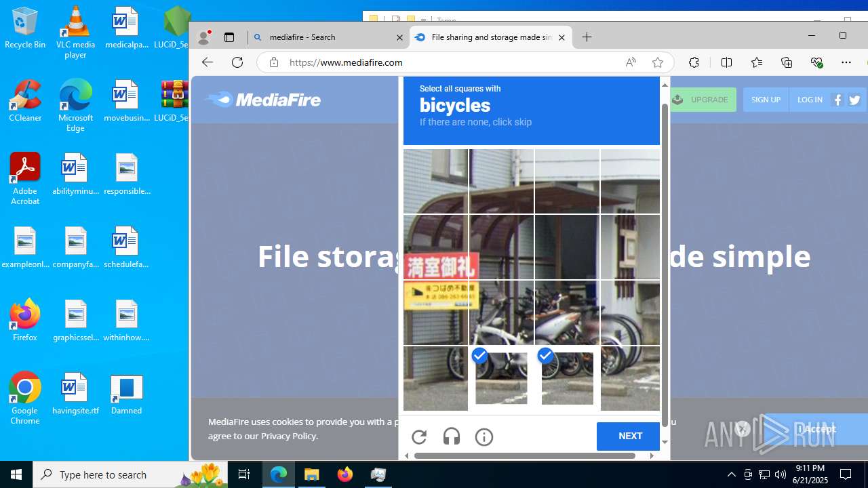Click the SIGN UP button

point(766,100)
